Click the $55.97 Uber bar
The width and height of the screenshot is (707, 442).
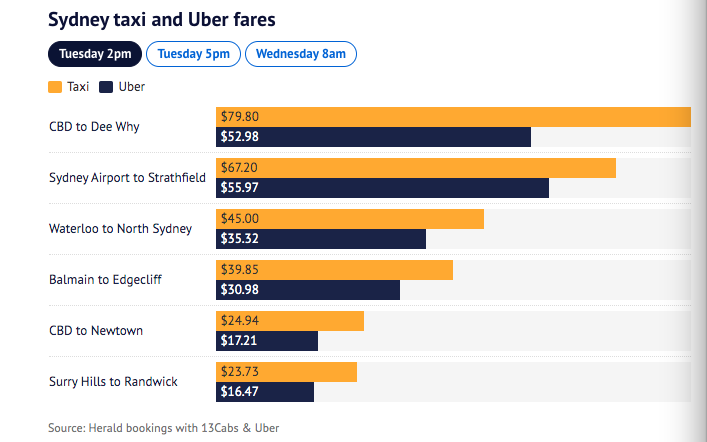pos(382,188)
